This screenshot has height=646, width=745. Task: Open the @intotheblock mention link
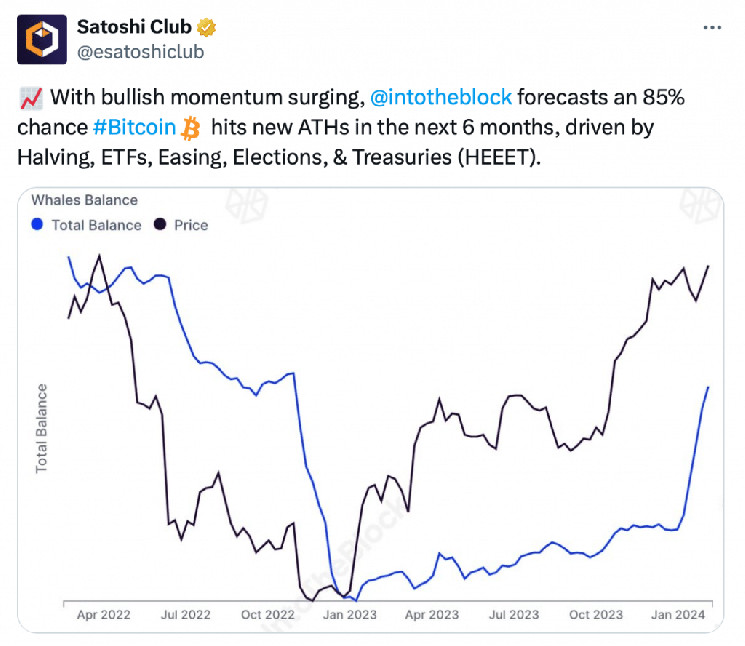click(x=442, y=98)
